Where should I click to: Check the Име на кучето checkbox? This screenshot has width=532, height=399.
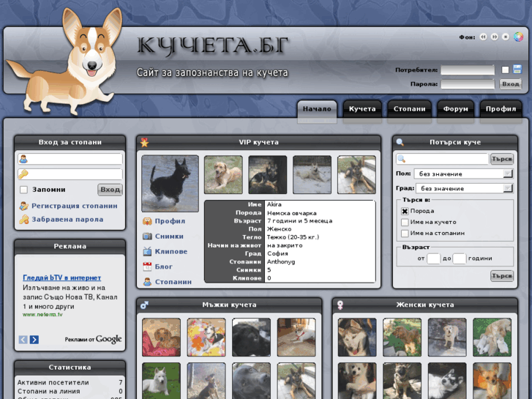[x=405, y=223]
